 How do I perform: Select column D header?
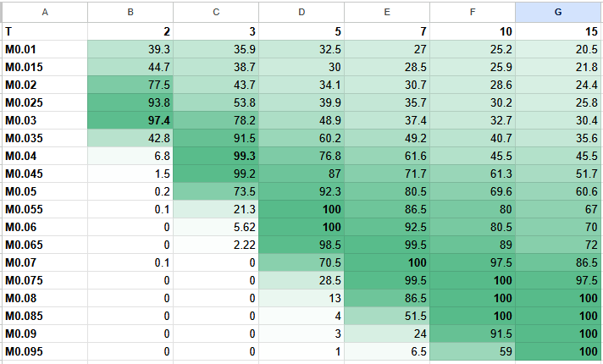tap(301, 11)
